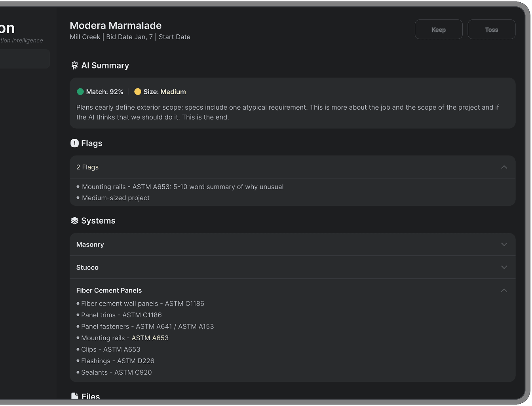
Task: Click the highlighted ASTM A653 spec
Action: click(150, 338)
